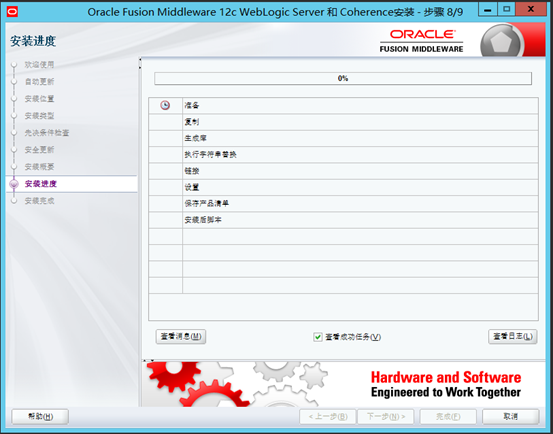This screenshot has height=434, width=553.
Task: Click the 执行字符串替换 task row
Action: coord(343,154)
